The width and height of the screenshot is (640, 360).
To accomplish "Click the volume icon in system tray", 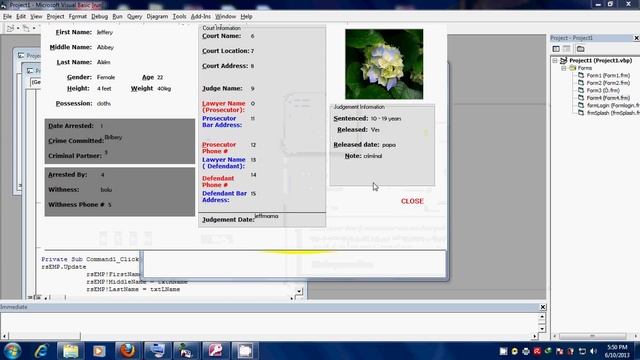I will click(x=594, y=351).
